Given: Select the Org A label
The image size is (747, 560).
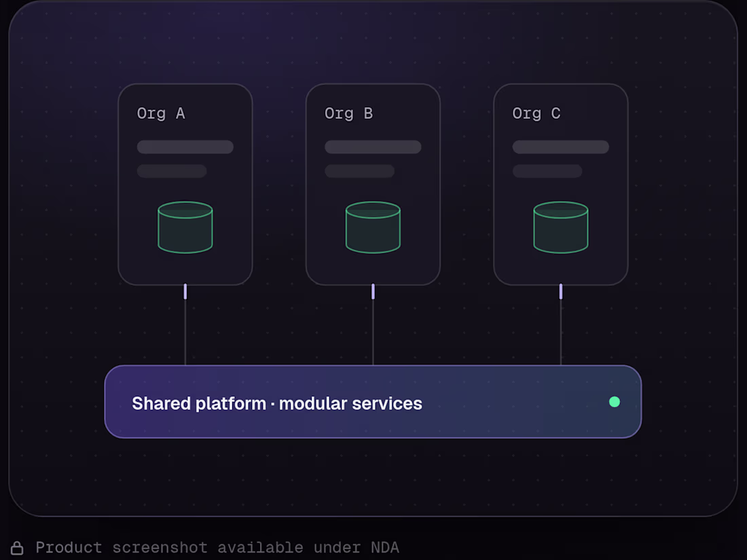Looking at the screenshot, I should click(x=161, y=113).
